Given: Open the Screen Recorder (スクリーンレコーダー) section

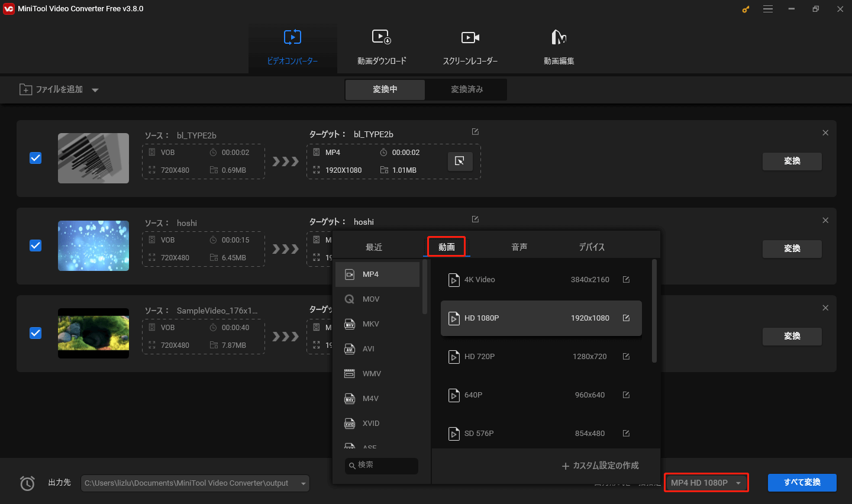Looking at the screenshot, I should click(x=470, y=49).
